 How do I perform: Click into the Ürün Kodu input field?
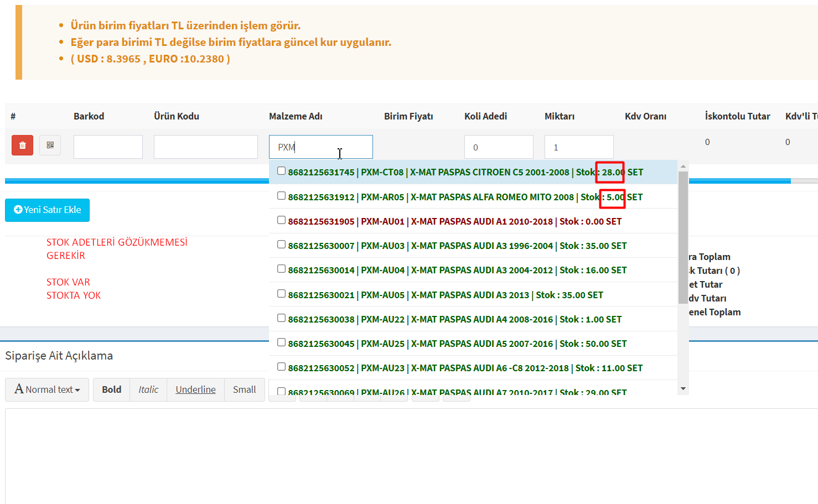(x=205, y=147)
